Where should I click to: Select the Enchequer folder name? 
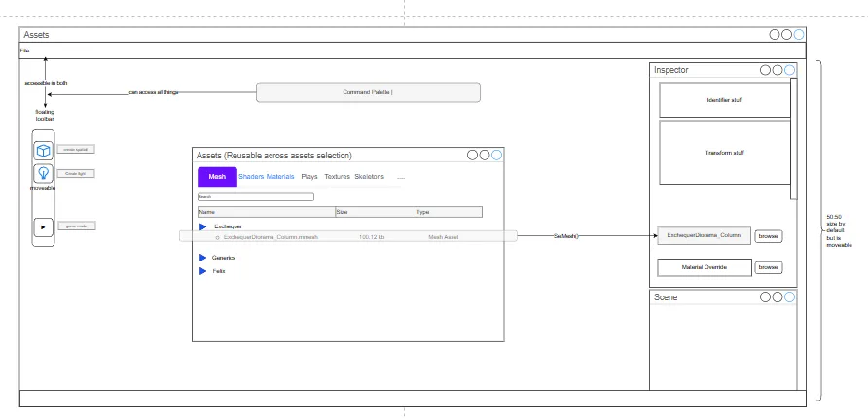tap(228, 226)
